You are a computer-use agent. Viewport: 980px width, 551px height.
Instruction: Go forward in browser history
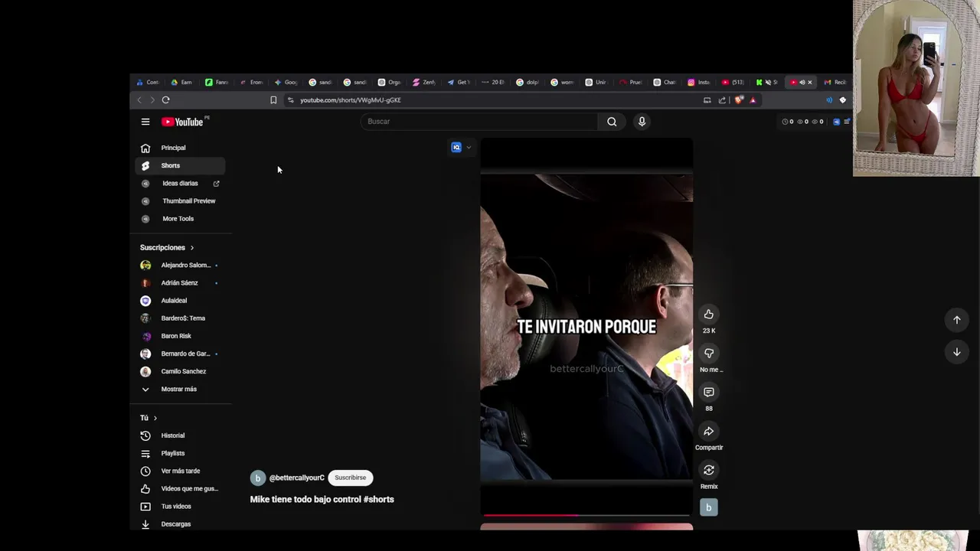152,99
